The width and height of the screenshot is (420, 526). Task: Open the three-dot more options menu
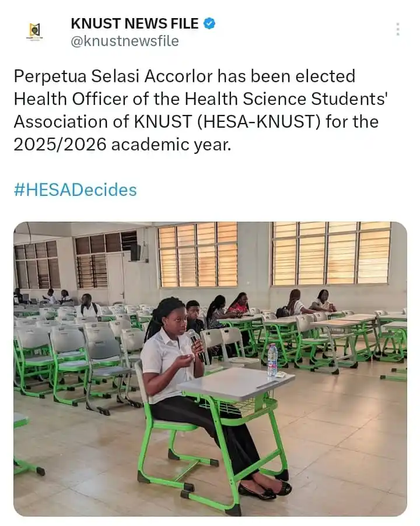(x=398, y=29)
